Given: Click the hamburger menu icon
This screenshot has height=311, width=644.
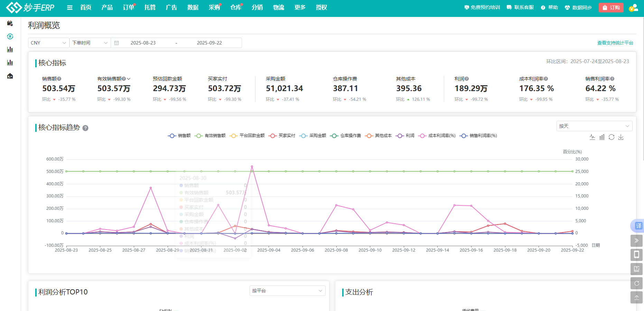Looking at the screenshot, I should 69,8.
